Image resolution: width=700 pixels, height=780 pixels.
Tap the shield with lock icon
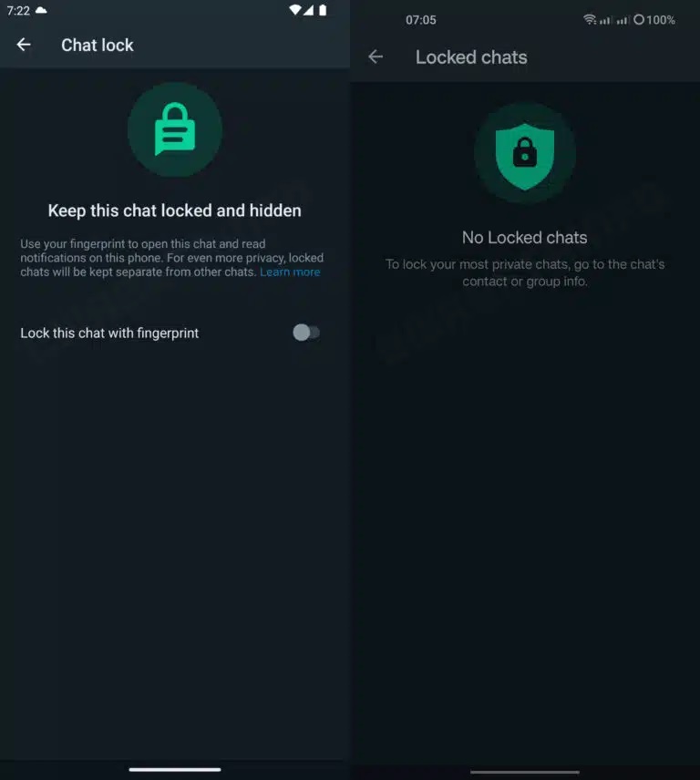coord(524,156)
